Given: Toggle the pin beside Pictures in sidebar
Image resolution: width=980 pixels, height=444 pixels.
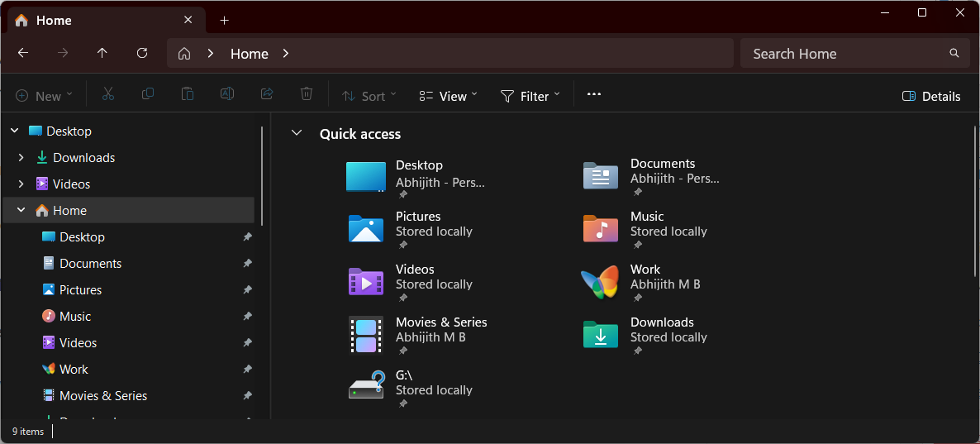Looking at the screenshot, I should [247, 290].
